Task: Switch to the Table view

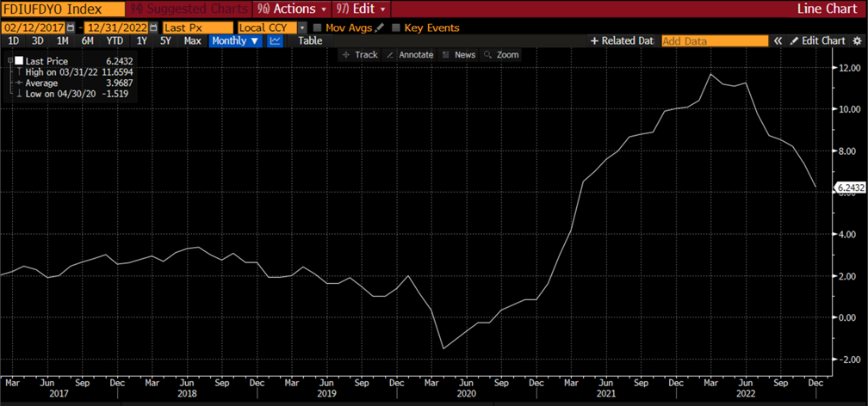Action: 310,40
